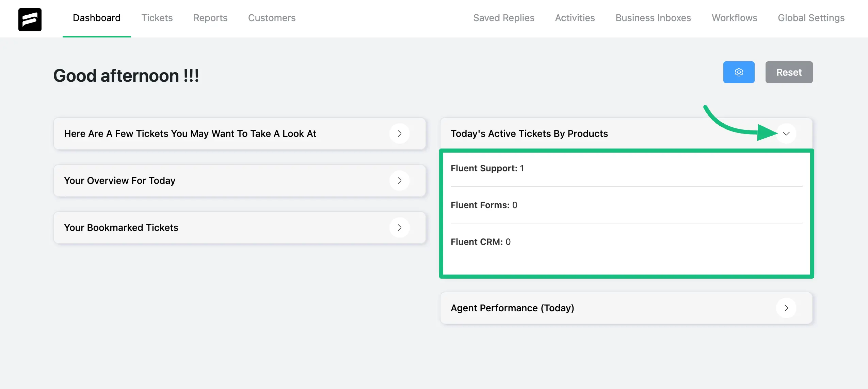Image resolution: width=868 pixels, height=389 pixels.
Task: View the Activities page
Action: [575, 18]
